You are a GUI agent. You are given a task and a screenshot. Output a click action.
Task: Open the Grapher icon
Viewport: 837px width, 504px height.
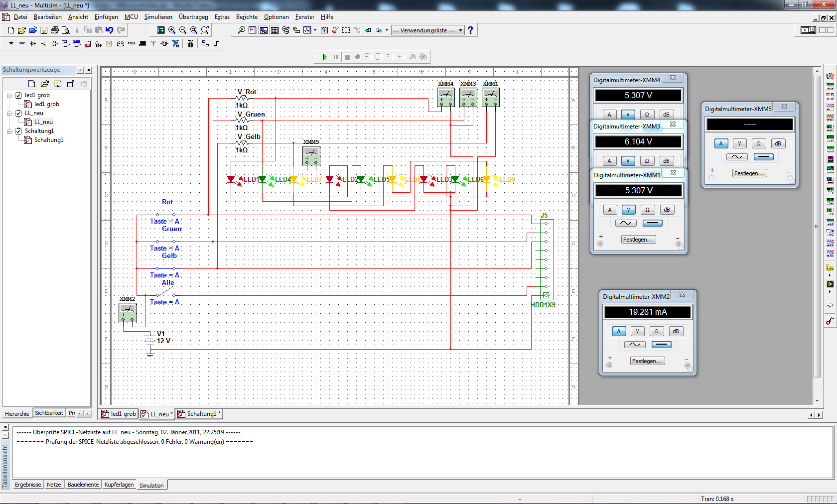coord(307,30)
